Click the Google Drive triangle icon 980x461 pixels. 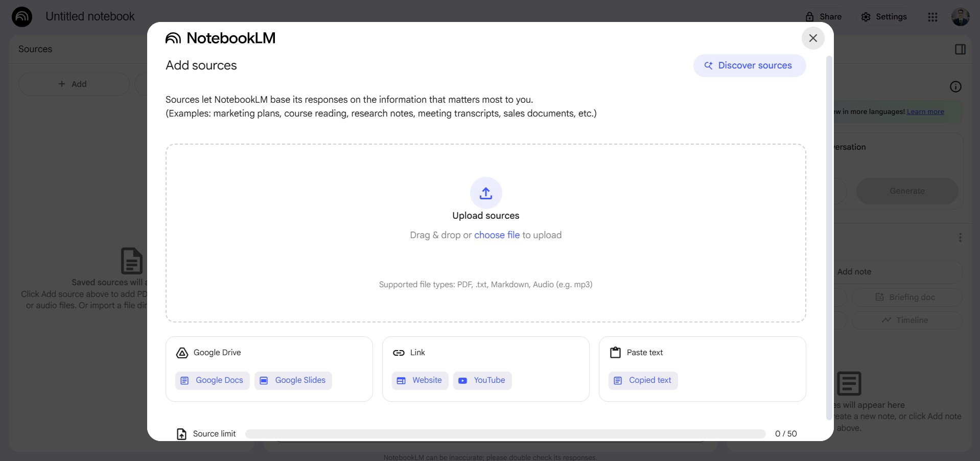click(182, 353)
